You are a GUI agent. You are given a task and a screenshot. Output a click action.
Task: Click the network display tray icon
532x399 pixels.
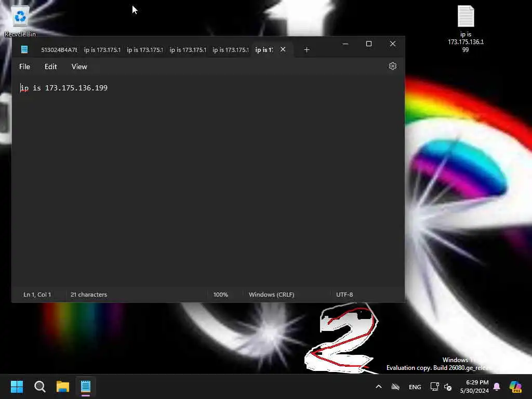point(434,387)
